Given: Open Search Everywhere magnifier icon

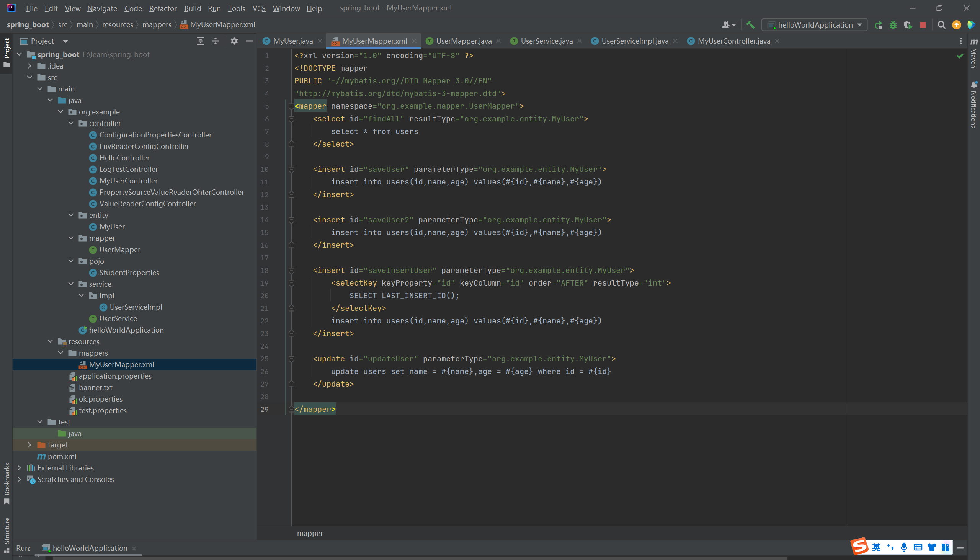Looking at the screenshot, I should click(x=941, y=25).
